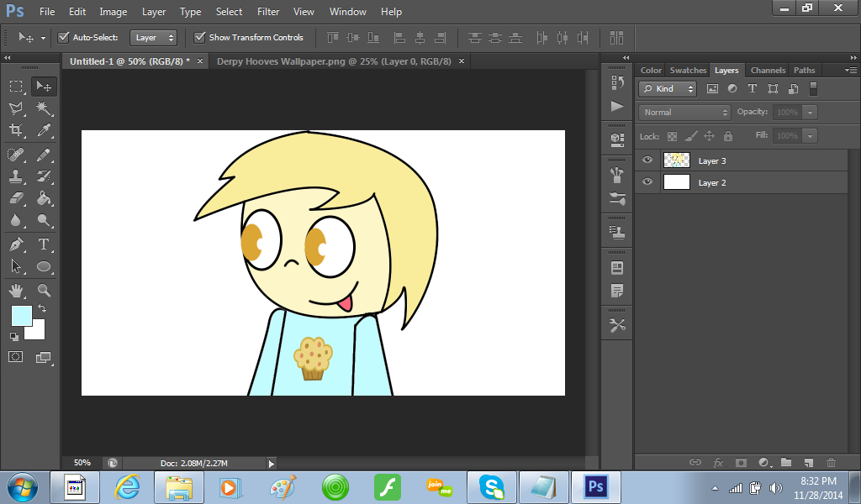Switch to the Channels tab
This screenshot has height=504, width=861.
[x=768, y=71]
